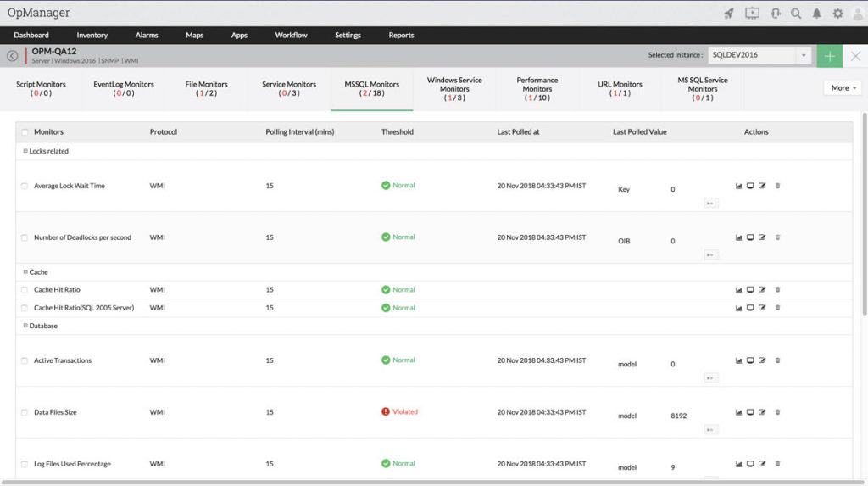Expand more values for Average Lock Wait Time

click(x=711, y=204)
